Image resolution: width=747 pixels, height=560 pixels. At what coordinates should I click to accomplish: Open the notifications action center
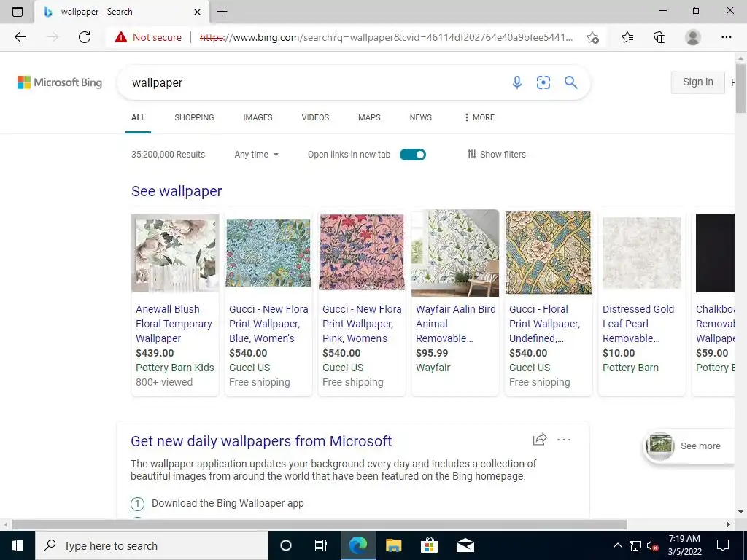(x=723, y=545)
